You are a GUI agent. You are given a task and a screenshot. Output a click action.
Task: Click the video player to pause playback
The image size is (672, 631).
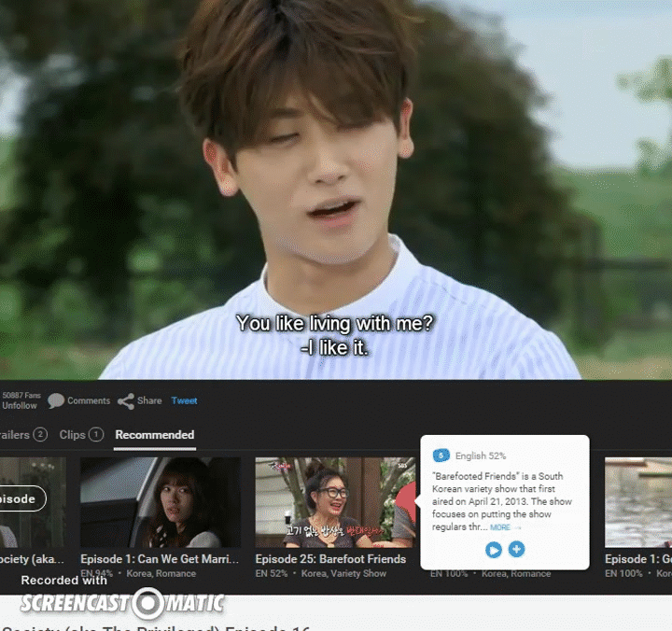point(336,187)
